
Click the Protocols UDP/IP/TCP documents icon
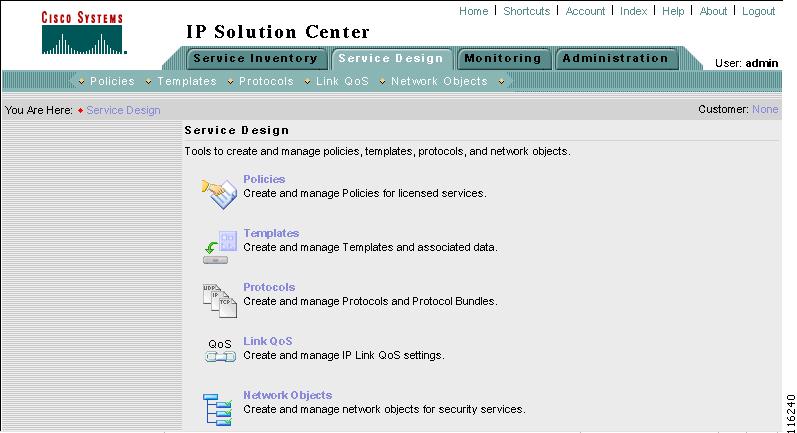tap(220, 301)
